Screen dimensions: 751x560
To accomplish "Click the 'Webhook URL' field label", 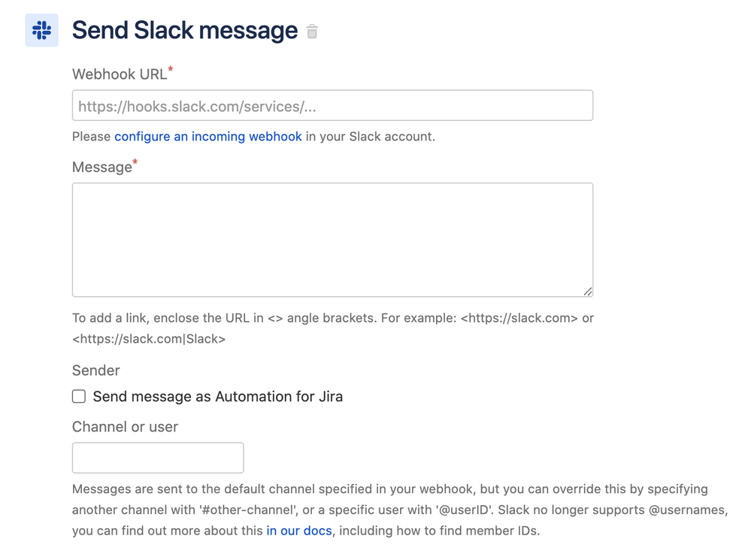I will (x=119, y=74).
